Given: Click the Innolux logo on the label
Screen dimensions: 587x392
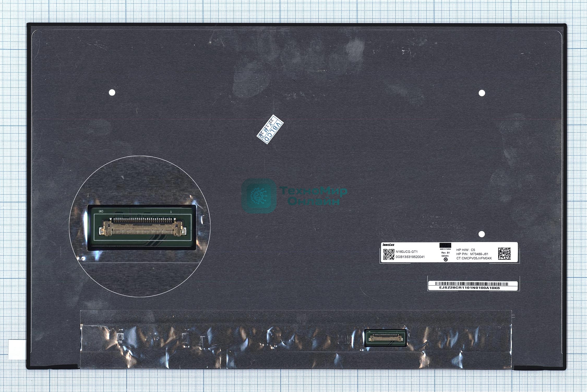Looking at the screenshot, I should click(x=388, y=245).
